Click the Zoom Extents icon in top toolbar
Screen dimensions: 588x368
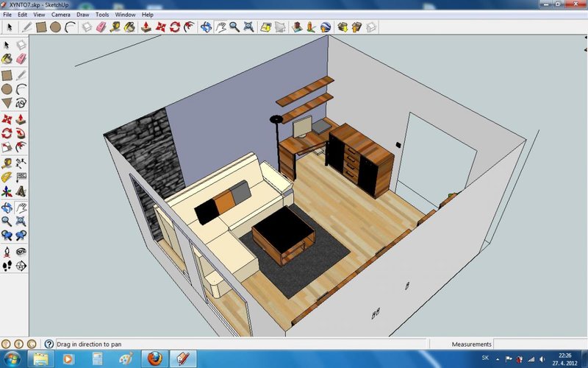[250, 27]
